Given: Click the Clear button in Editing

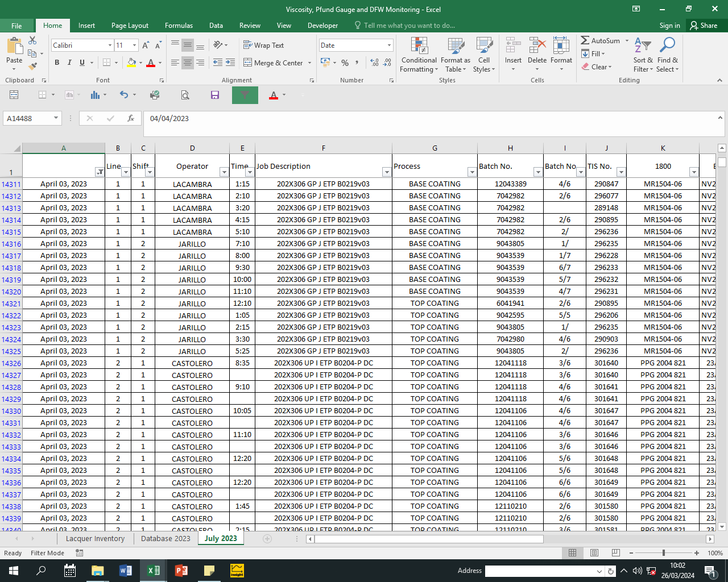Looking at the screenshot, I should (x=597, y=66).
